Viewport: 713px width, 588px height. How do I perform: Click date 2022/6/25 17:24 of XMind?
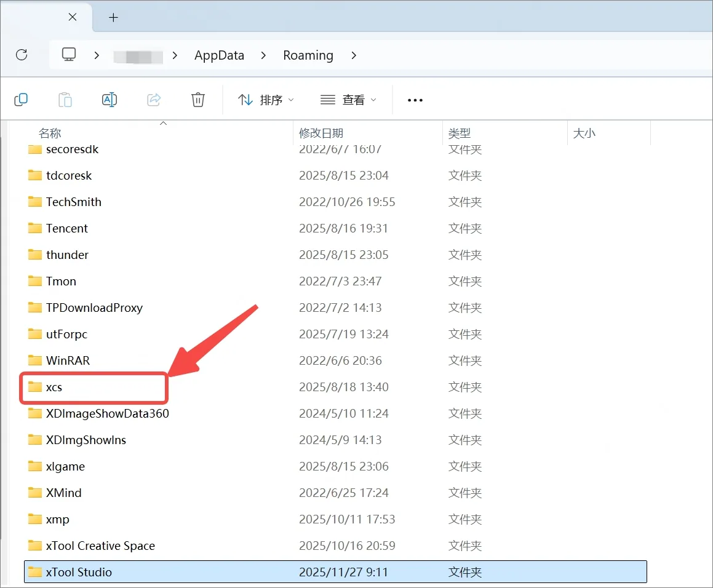pos(344,493)
